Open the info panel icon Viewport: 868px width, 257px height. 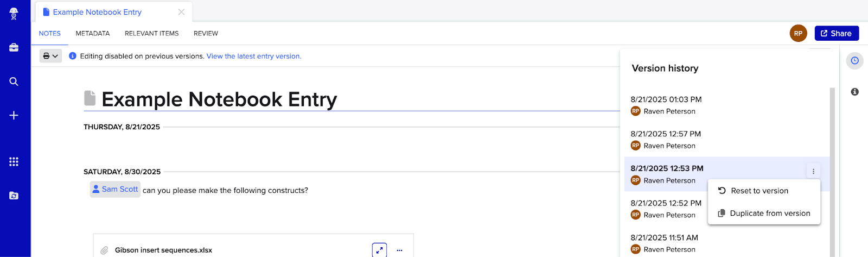coord(854,92)
